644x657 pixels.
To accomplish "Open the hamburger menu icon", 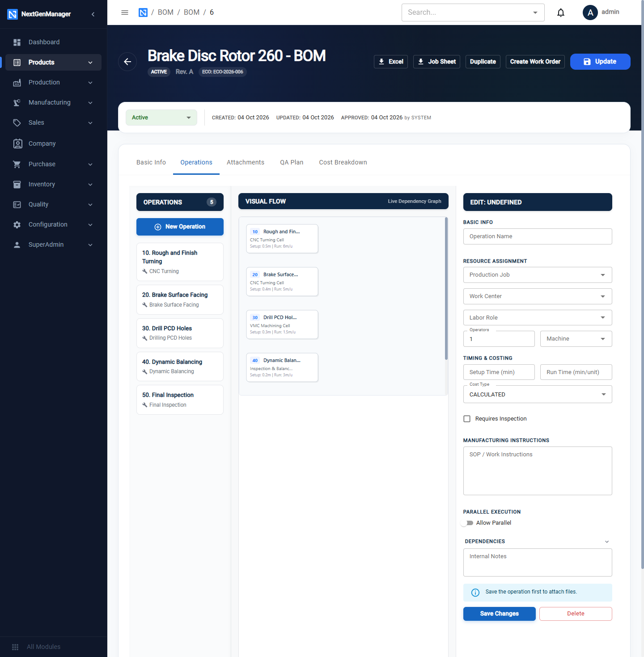I will coord(125,13).
